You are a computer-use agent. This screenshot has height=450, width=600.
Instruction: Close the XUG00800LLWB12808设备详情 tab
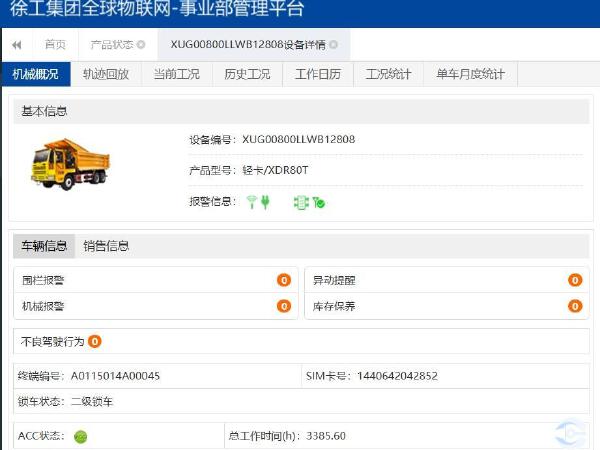333,45
